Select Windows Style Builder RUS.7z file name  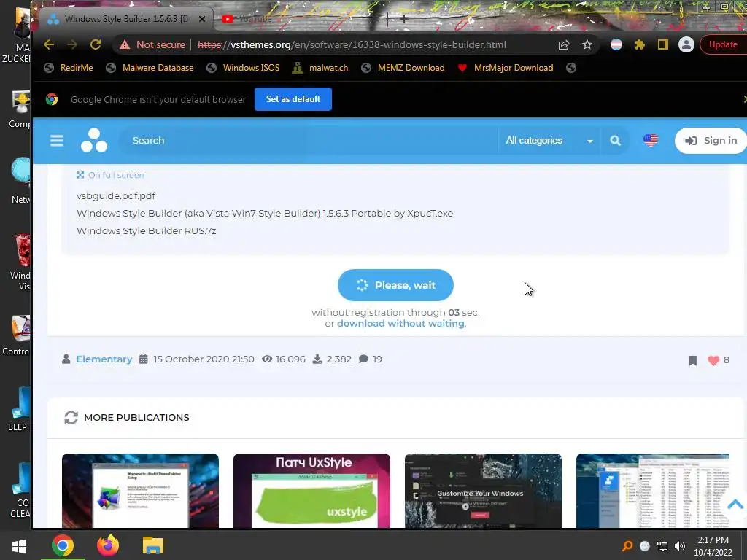pos(146,230)
